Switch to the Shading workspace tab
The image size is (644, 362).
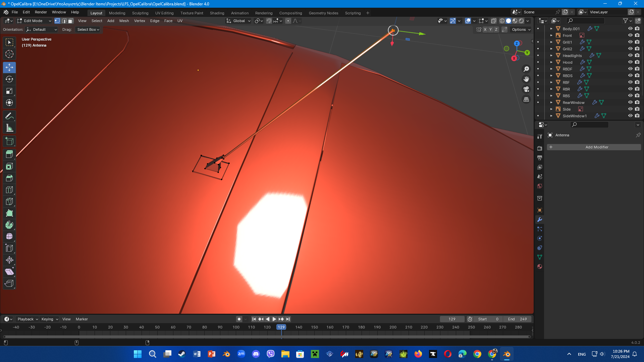tap(217, 13)
